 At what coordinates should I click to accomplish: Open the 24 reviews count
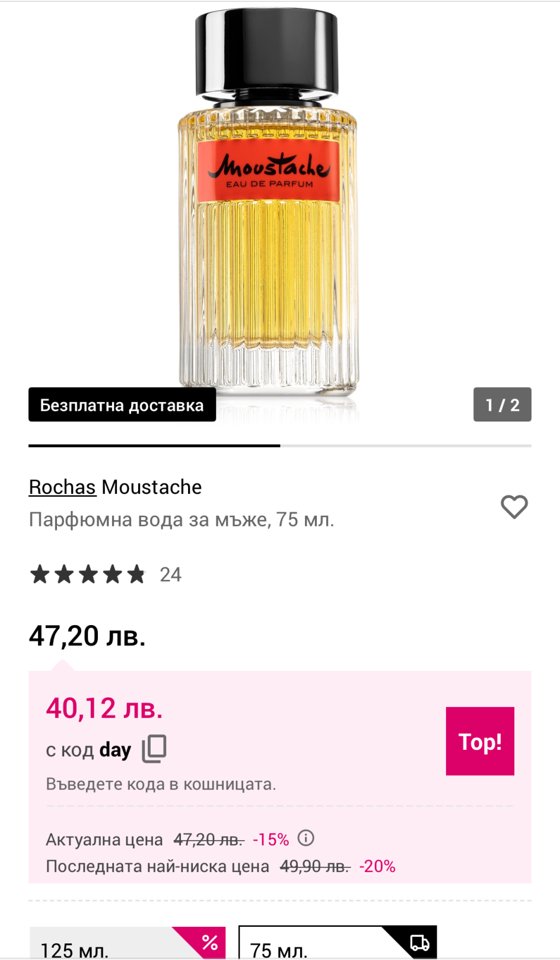click(170, 574)
